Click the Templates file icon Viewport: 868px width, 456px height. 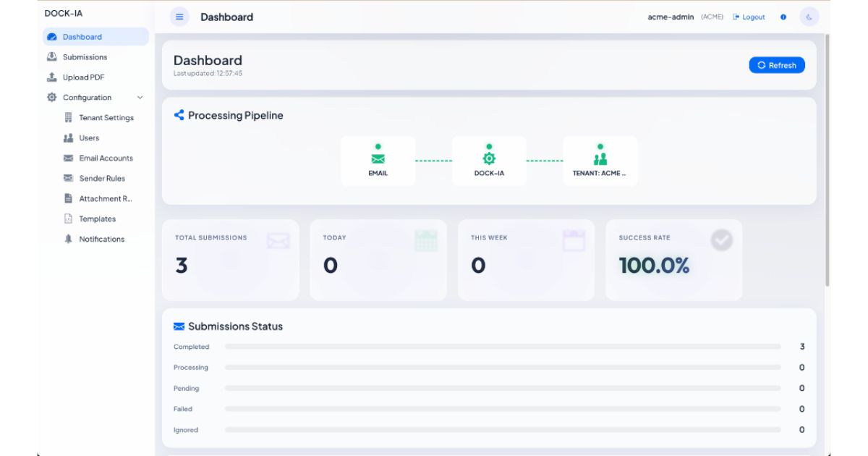pos(69,219)
